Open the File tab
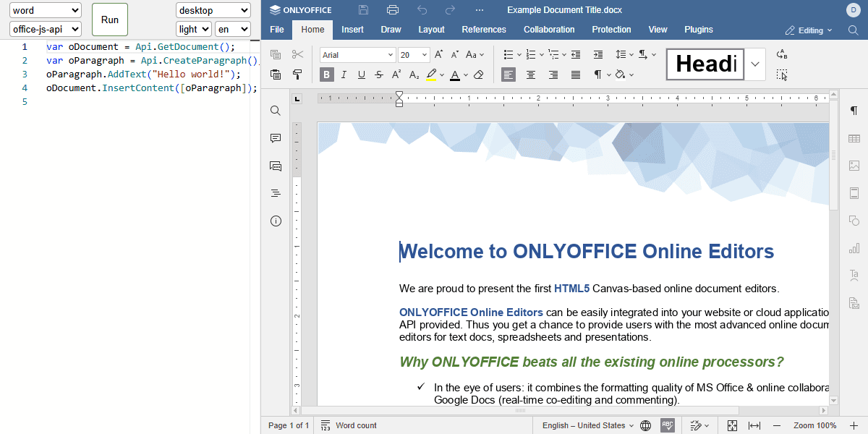The width and height of the screenshot is (868, 434). tap(277, 30)
